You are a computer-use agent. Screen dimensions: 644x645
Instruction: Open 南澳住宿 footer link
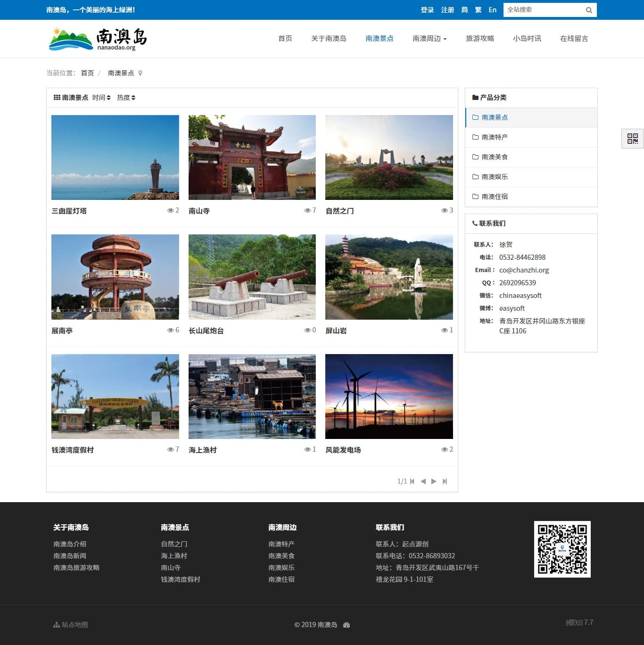pyautogui.click(x=281, y=579)
